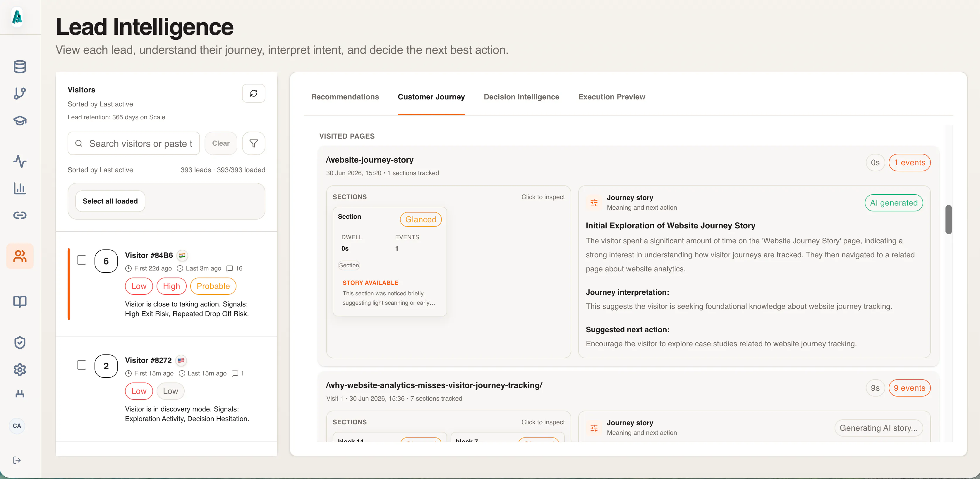Click the '9 events' badge
The height and width of the screenshot is (479, 980).
tap(909, 388)
